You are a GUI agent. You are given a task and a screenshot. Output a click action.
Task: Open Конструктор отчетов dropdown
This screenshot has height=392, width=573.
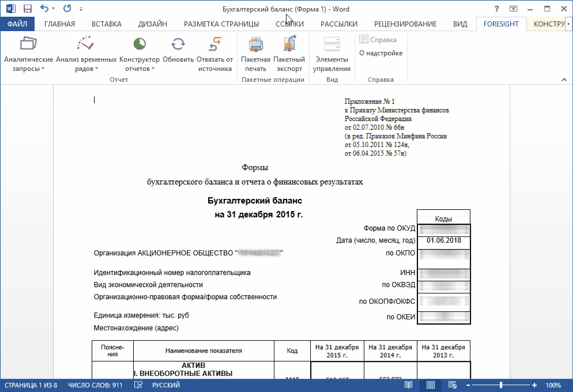point(140,54)
